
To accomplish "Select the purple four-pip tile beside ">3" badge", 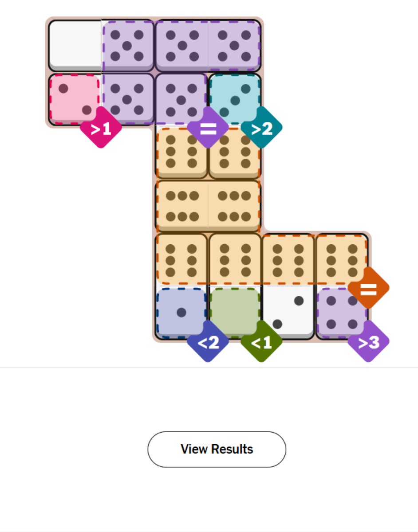I will pos(341,310).
